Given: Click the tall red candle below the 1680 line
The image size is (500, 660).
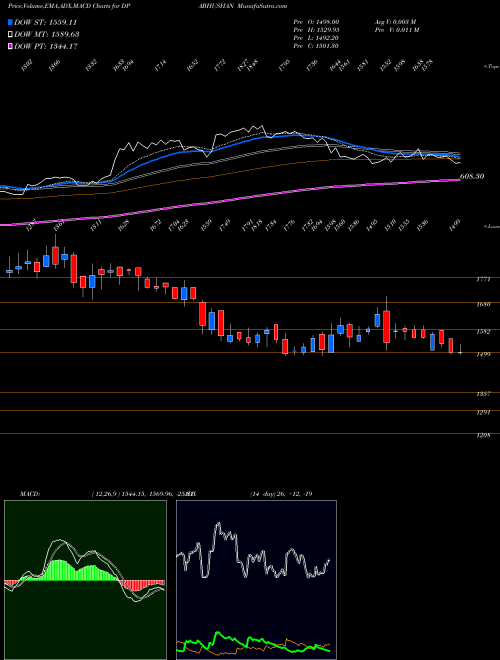Looking at the screenshot, I should [x=387, y=327].
